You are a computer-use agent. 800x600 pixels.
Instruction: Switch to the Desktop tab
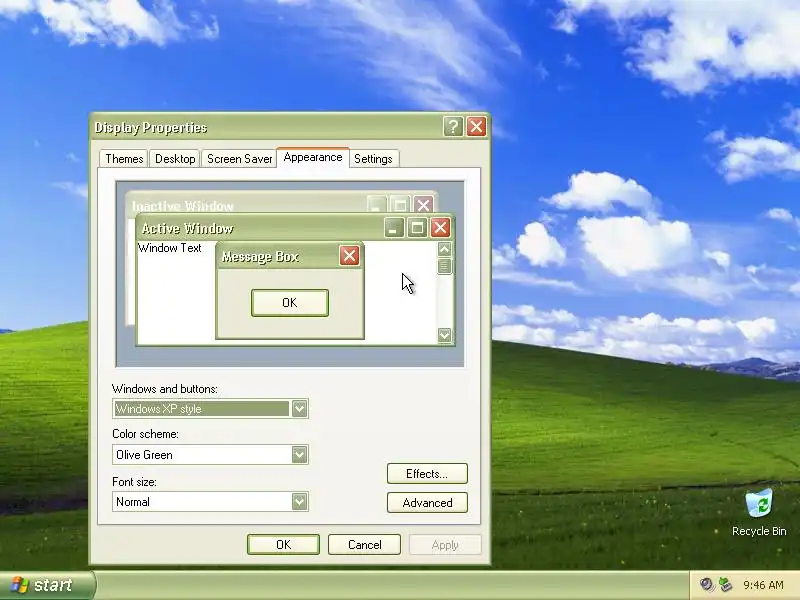pos(175,159)
